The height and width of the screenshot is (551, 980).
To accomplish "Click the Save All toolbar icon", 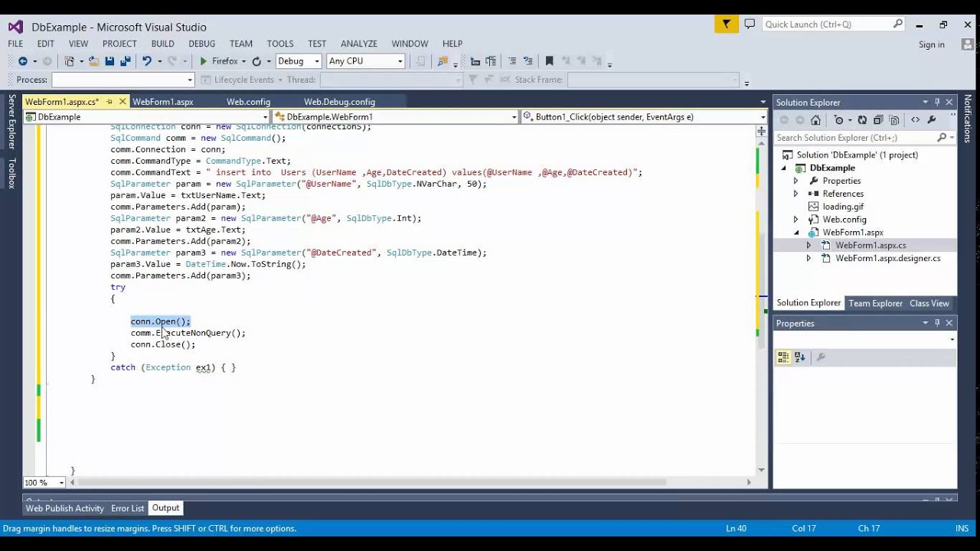I will (x=125, y=61).
